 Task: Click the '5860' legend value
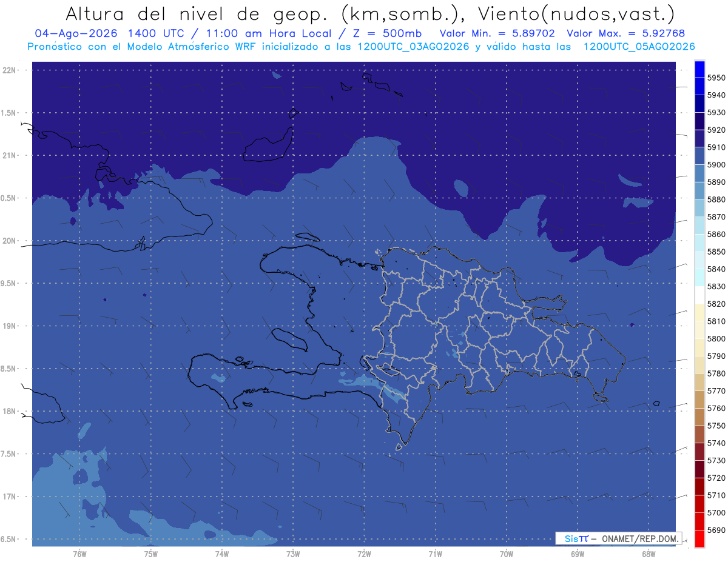716,234
